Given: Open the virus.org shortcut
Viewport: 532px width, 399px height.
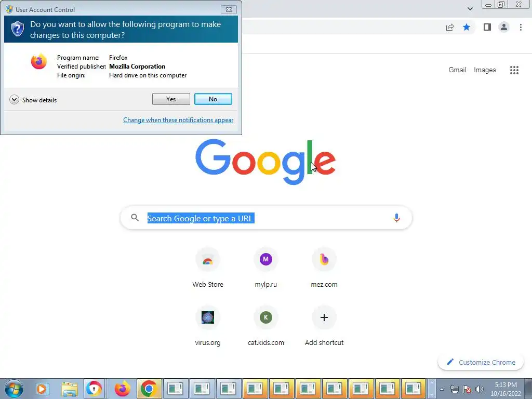Looking at the screenshot, I should 208,326.
